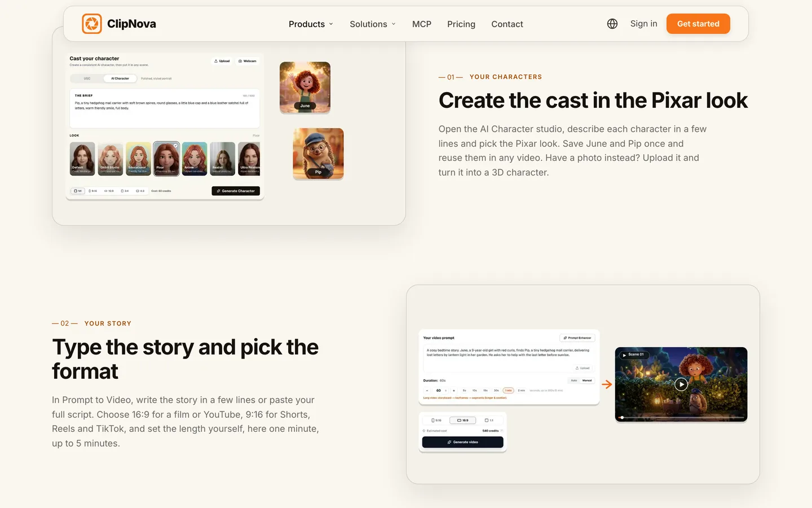Viewport: 812px width, 508px height.
Task: Open the globe language selector
Action: (x=612, y=24)
